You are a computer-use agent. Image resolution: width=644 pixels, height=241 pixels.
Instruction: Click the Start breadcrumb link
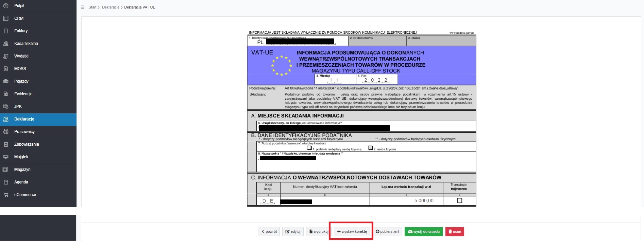pos(92,7)
